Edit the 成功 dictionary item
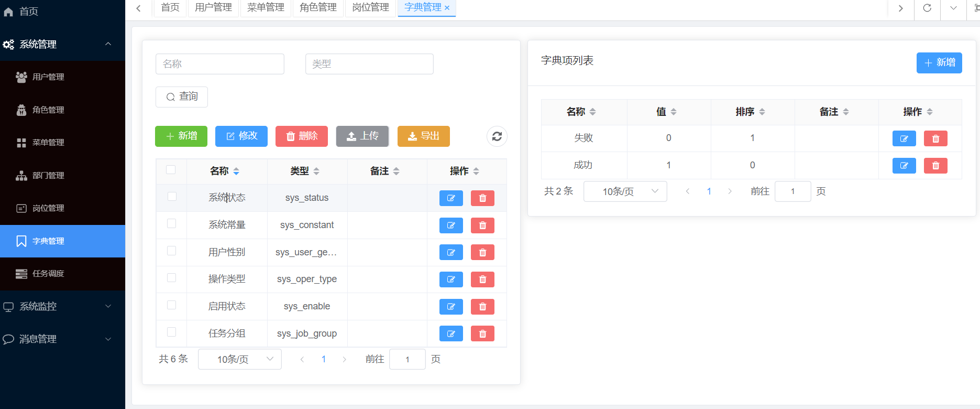The height and width of the screenshot is (409, 980). (904, 166)
